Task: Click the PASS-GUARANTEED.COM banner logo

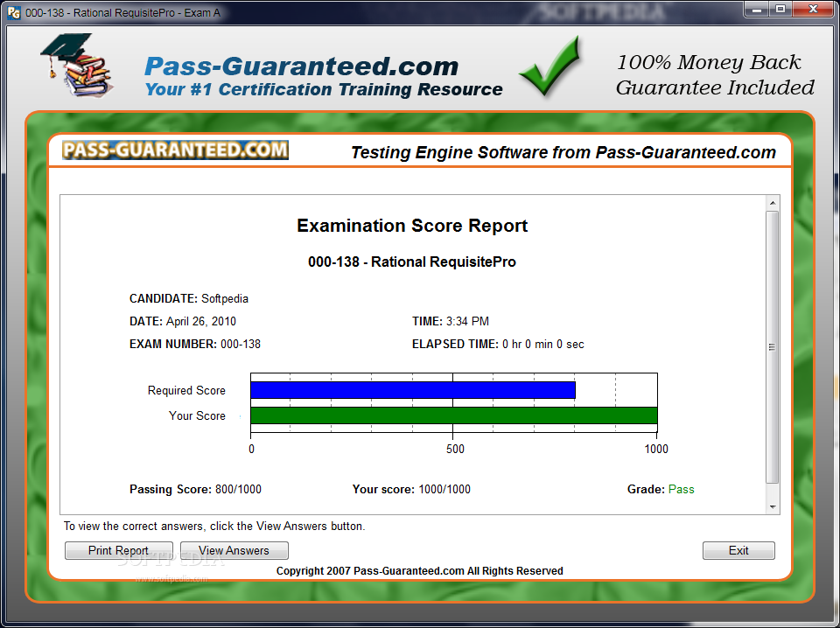Action: tap(175, 150)
